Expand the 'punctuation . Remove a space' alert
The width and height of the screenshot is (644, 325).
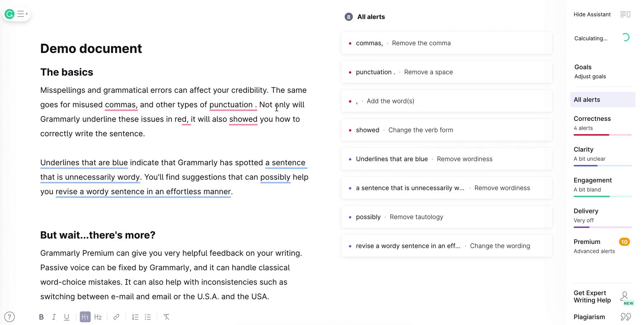coord(446,72)
